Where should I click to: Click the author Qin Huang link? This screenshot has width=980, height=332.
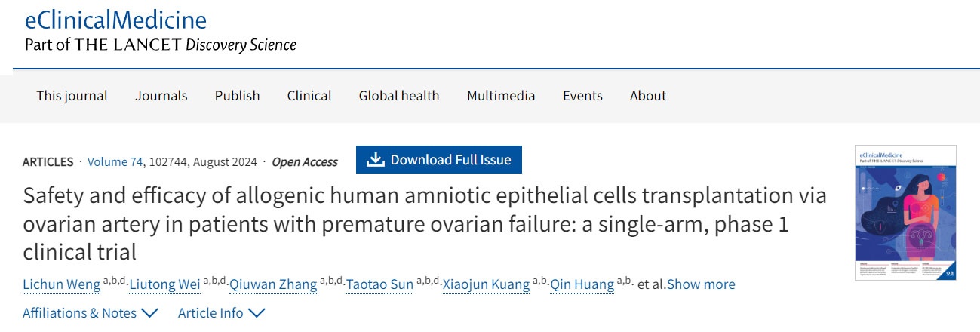[582, 284]
